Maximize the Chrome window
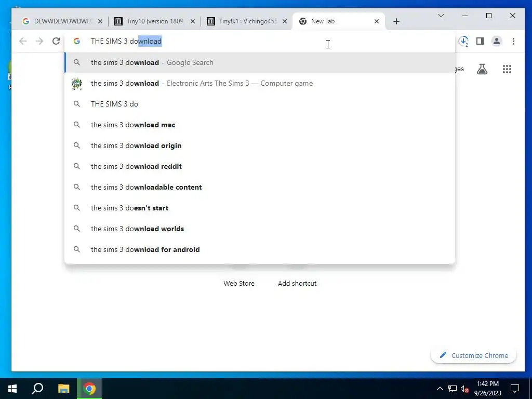 pos(489,16)
